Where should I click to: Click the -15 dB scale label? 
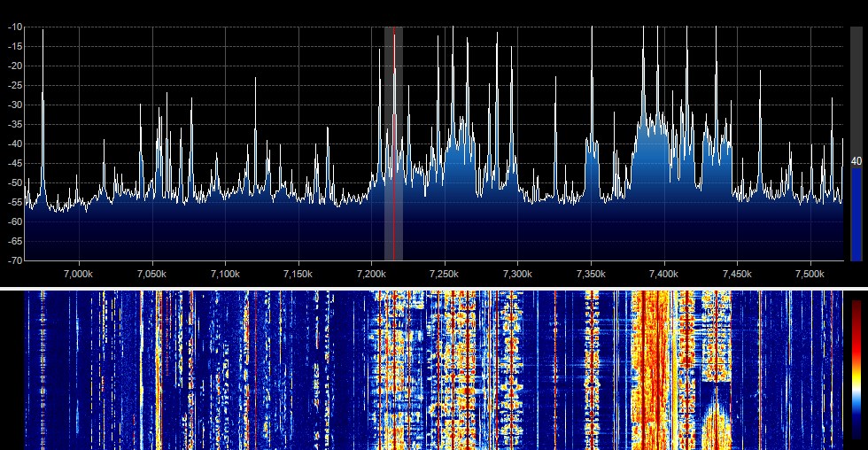(x=15, y=46)
